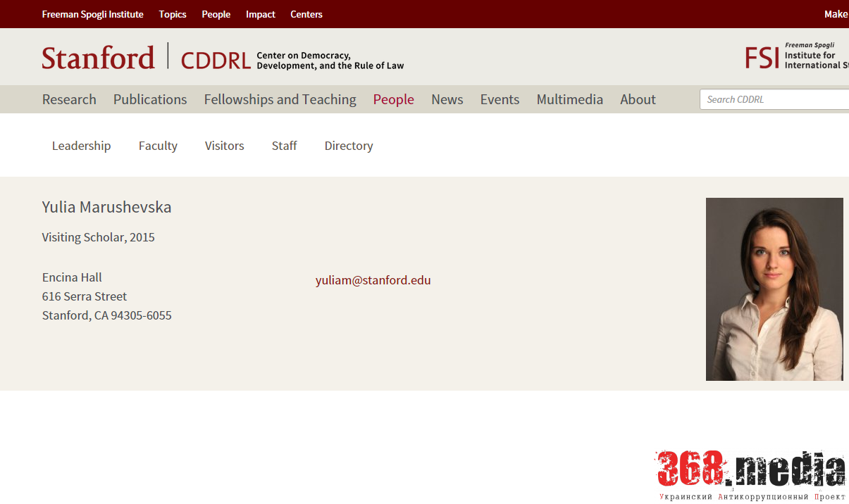Screen dimensions: 849x504
Task: Click the Search CDDRL input field
Action: pyautogui.click(x=775, y=99)
